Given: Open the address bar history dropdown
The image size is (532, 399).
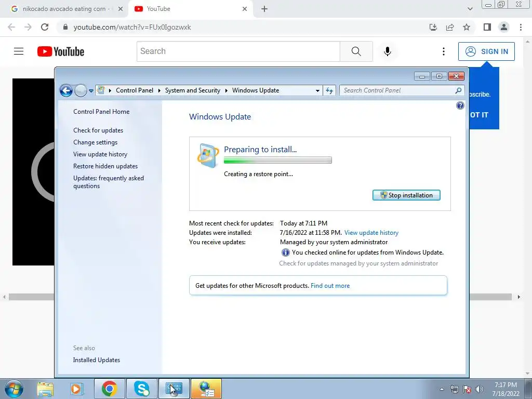Looking at the screenshot, I should 317,90.
